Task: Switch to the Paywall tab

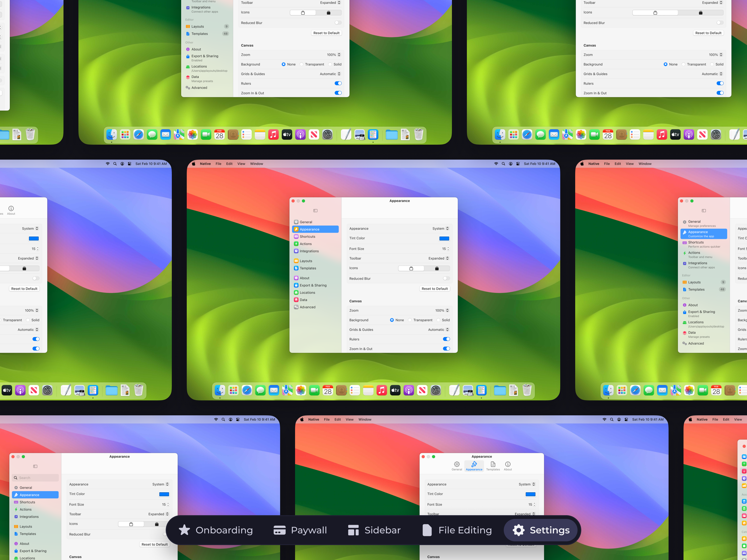Action: point(300,530)
